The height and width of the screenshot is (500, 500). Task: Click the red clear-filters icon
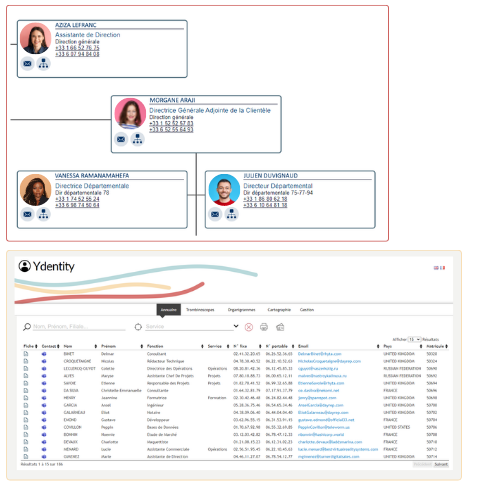(x=249, y=327)
